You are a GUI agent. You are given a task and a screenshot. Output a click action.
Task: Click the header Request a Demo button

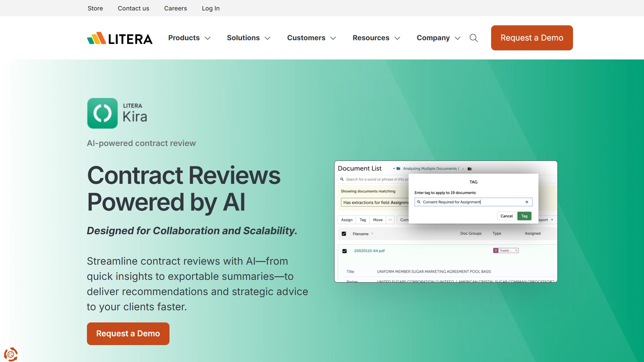pos(532,38)
